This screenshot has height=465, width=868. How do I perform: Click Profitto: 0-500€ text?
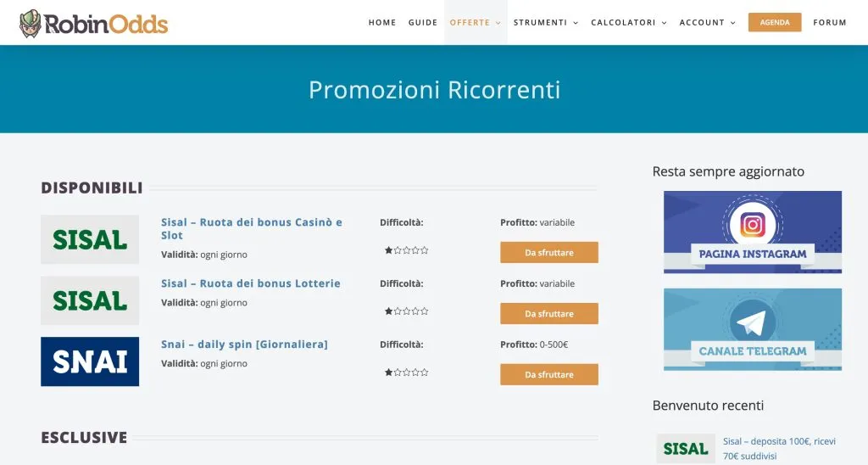click(534, 345)
